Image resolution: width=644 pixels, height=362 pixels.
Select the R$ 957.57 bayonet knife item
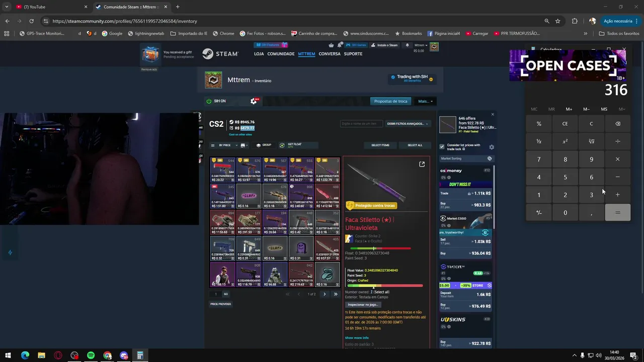[328, 248]
